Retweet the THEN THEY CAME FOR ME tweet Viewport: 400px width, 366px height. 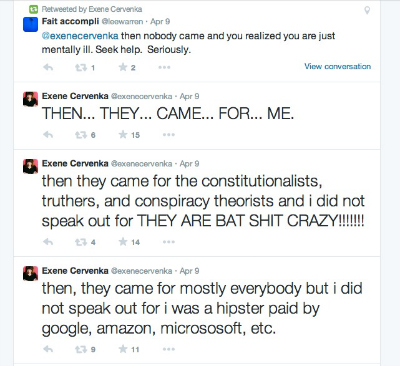(x=81, y=135)
